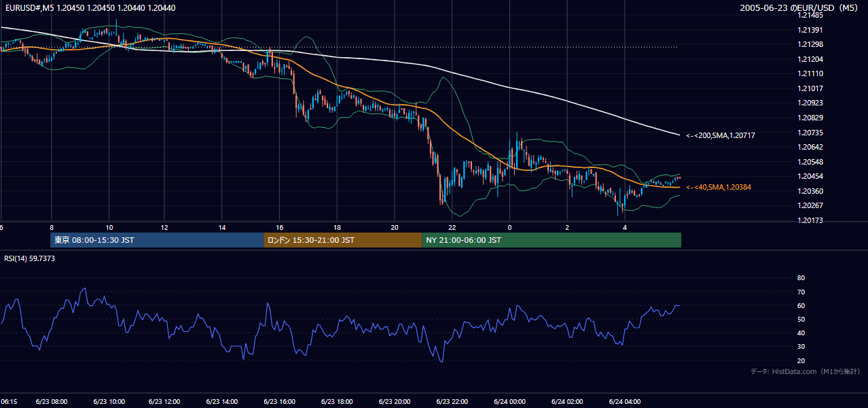This screenshot has height=408, width=868.
Task: Click price axis label 1.20735
Action: click(x=810, y=133)
